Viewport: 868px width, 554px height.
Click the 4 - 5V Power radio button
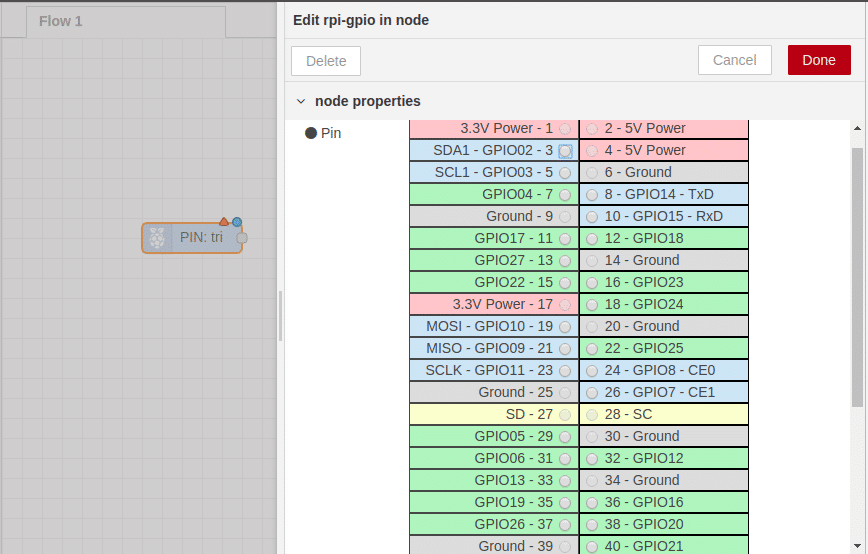tap(592, 151)
